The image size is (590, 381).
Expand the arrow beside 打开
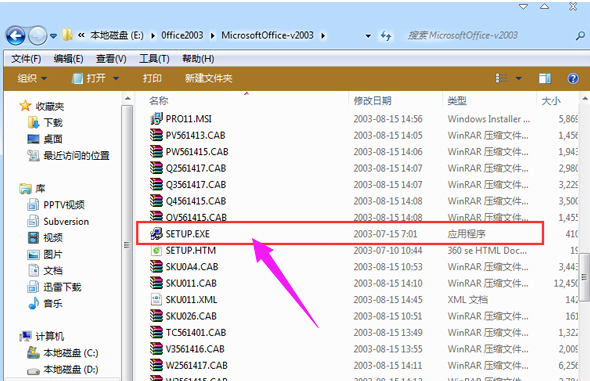point(116,78)
